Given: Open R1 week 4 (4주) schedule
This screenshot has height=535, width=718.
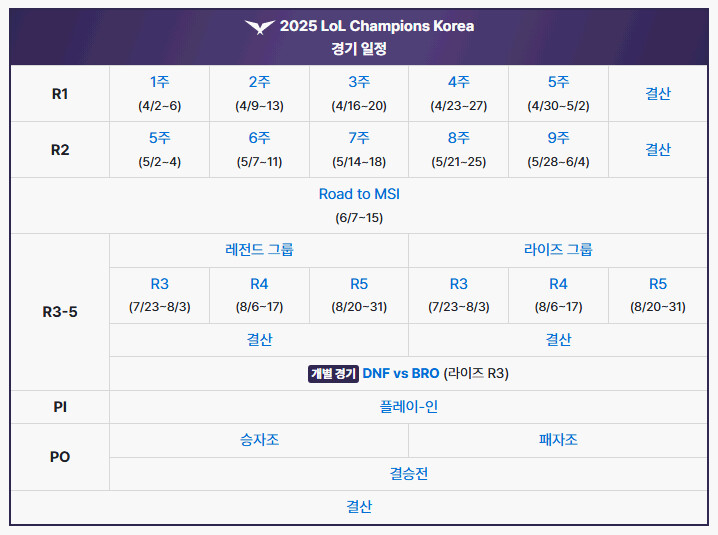Looking at the screenshot, I should (x=458, y=82).
